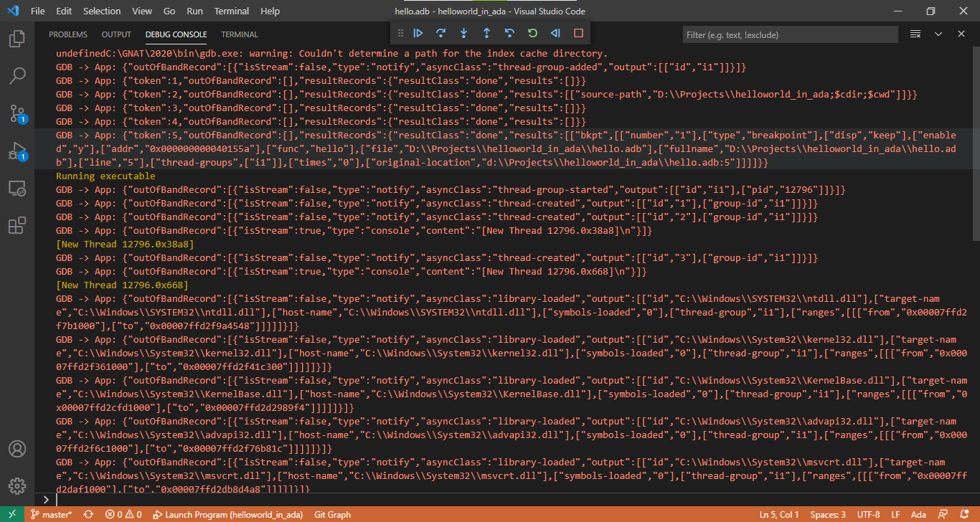The width and height of the screenshot is (980, 522).
Task: Open the Source Control view
Action: (x=17, y=113)
